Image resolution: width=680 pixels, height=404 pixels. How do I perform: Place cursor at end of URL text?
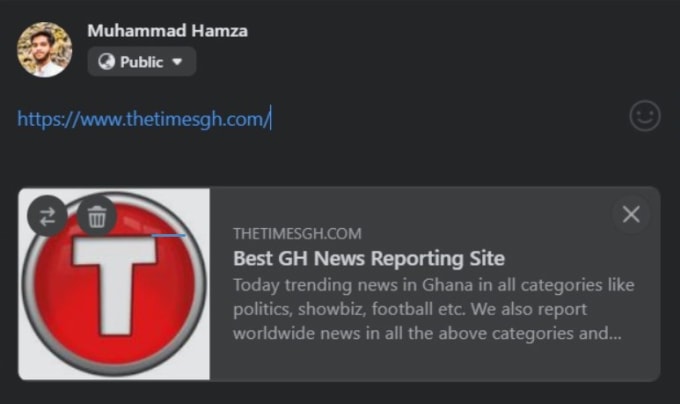click(x=270, y=119)
